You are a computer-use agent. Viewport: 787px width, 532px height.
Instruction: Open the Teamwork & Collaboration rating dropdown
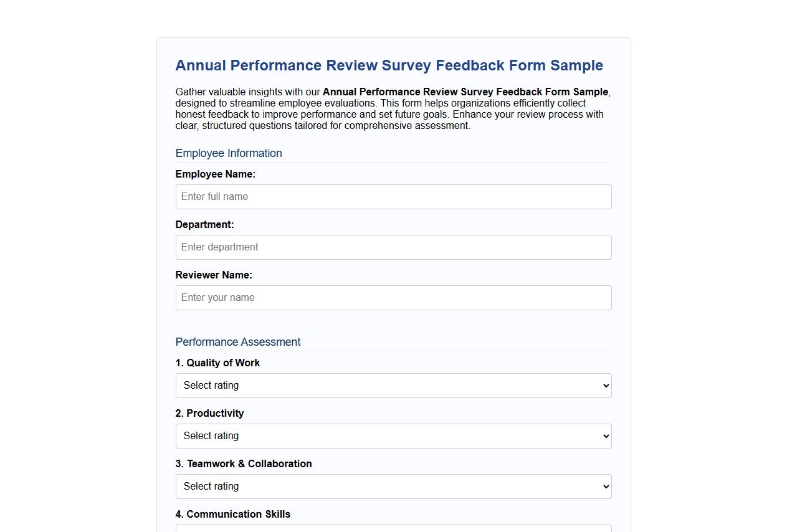coord(393,487)
